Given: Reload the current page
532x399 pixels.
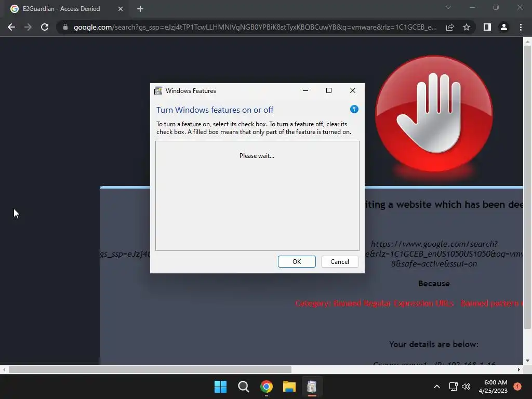Looking at the screenshot, I should tap(45, 27).
